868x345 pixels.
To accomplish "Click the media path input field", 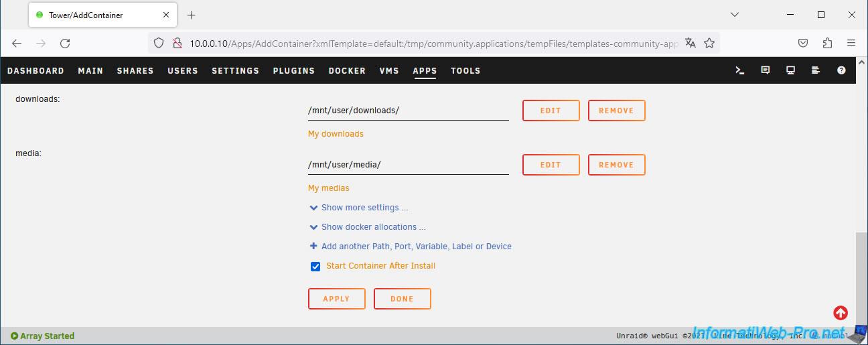I will pos(408,165).
